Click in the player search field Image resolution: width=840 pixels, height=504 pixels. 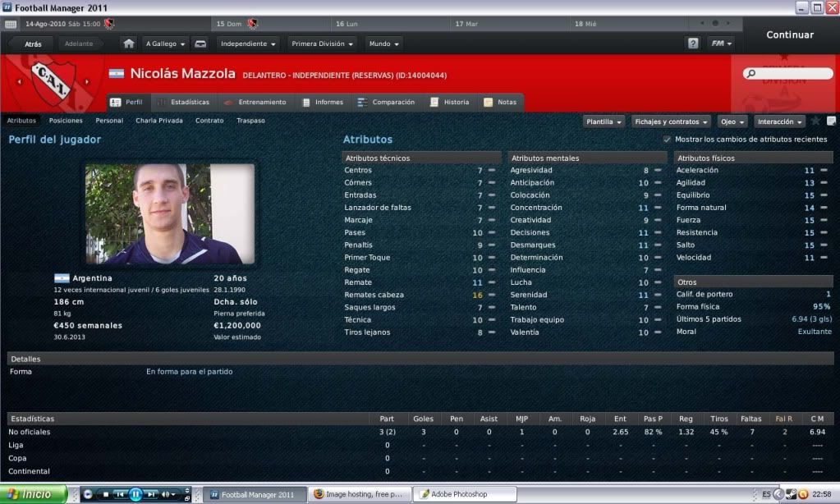[x=788, y=73]
